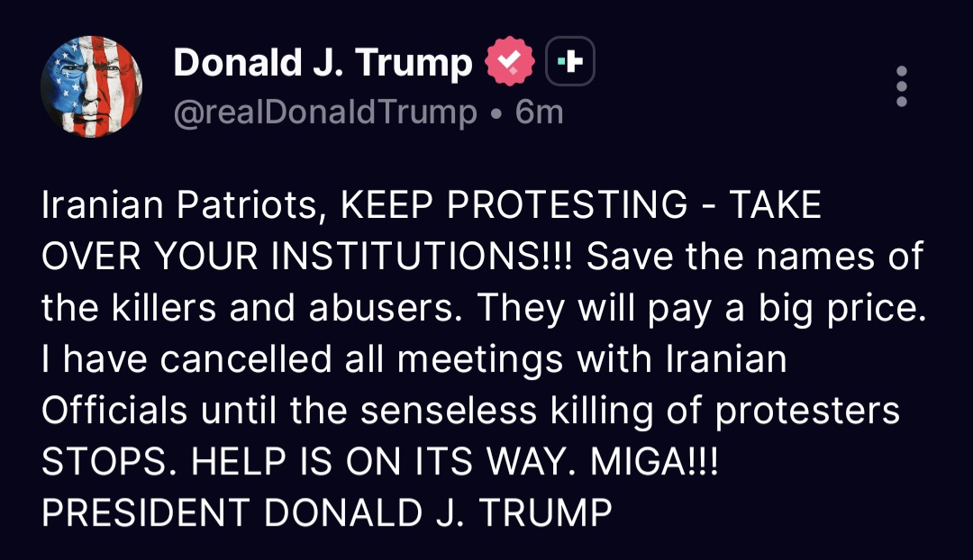
Task: Select the white checkmark inside the badge
Action: point(510,59)
